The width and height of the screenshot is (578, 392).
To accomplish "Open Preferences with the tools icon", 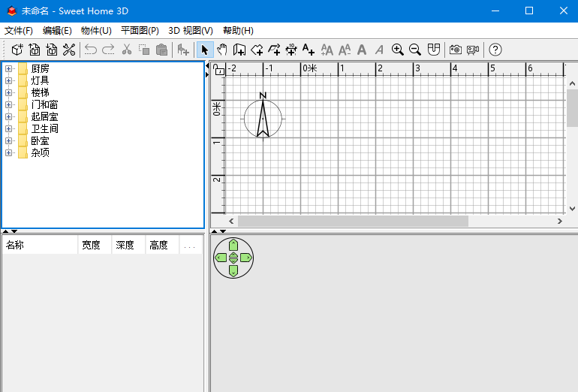I will coord(69,50).
